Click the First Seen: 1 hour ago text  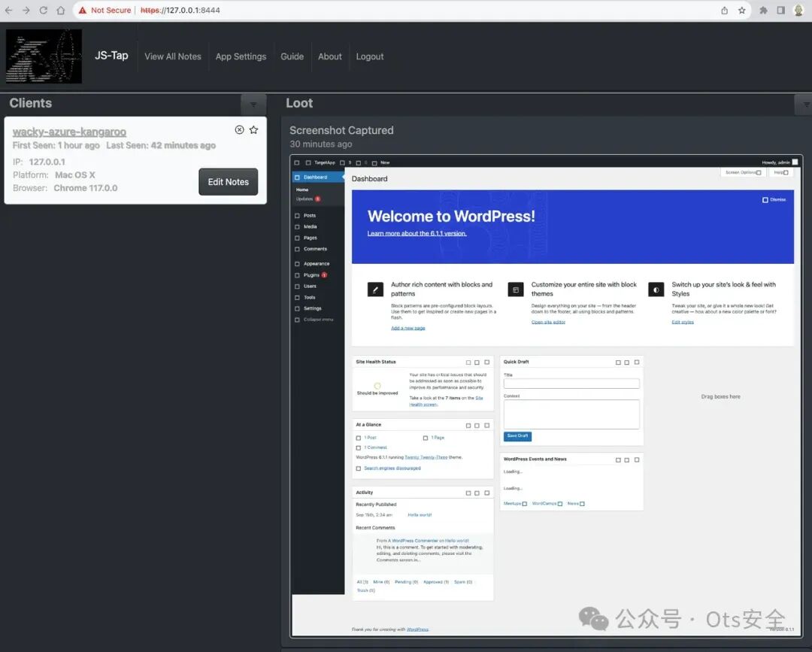coord(56,146)
